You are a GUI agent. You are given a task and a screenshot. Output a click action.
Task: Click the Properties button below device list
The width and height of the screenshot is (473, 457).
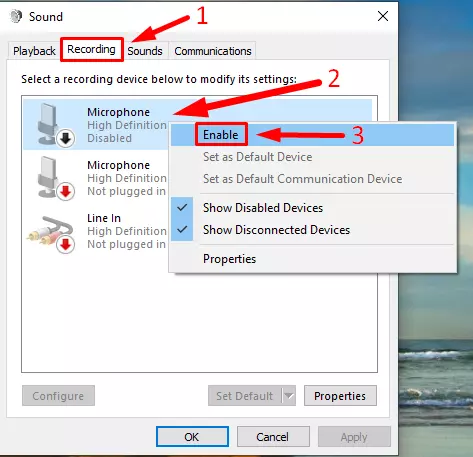pos(340,396)
